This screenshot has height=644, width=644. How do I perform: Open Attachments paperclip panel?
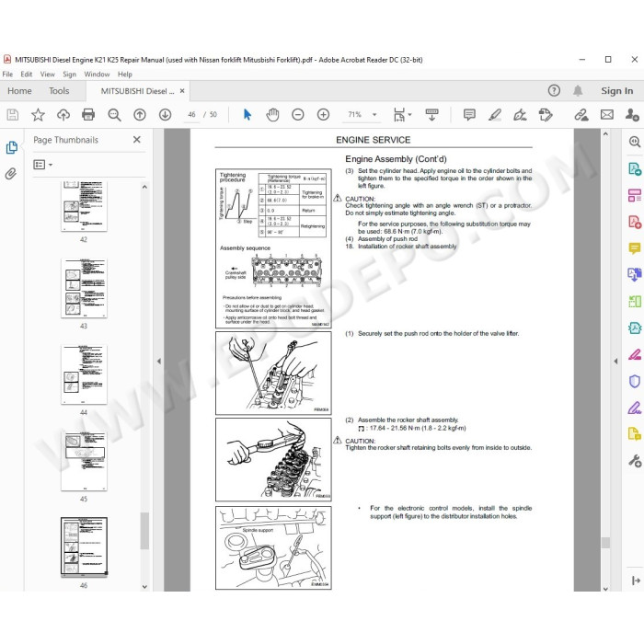11,174
